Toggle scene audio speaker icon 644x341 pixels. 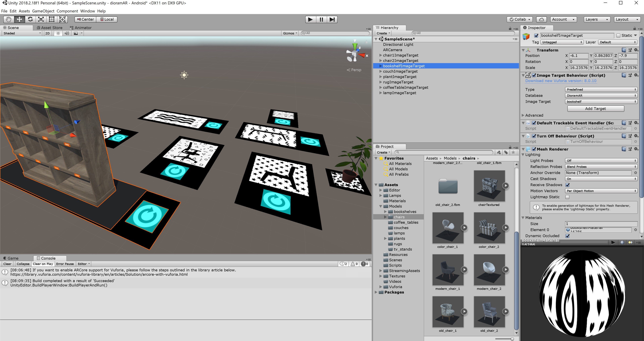tap(66, 33)
